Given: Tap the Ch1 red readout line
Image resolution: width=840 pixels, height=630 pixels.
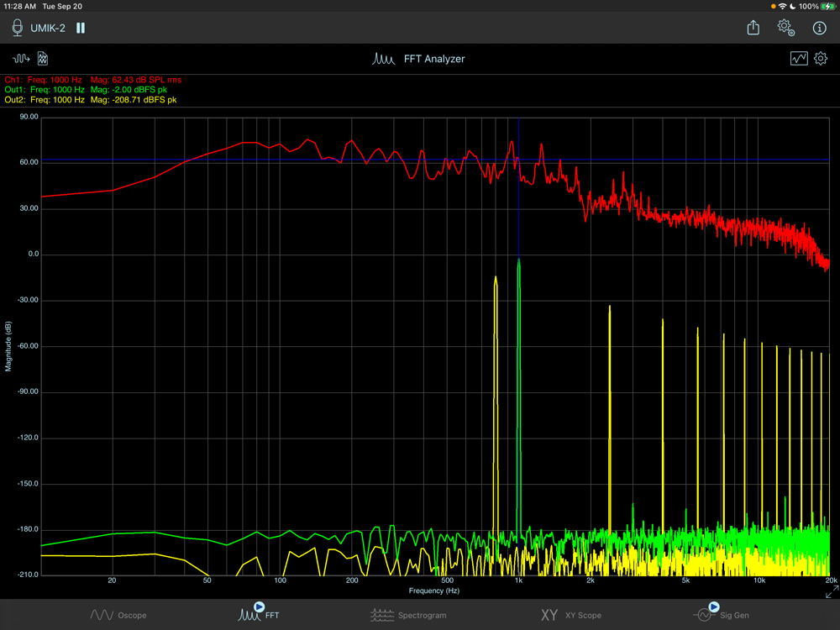Looking at the screenshot, I should tap(92, 80).
